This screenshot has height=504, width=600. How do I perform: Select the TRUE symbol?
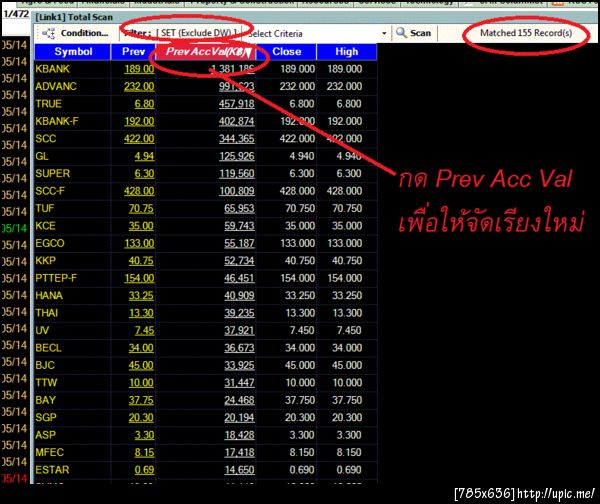tap(49, 104)
